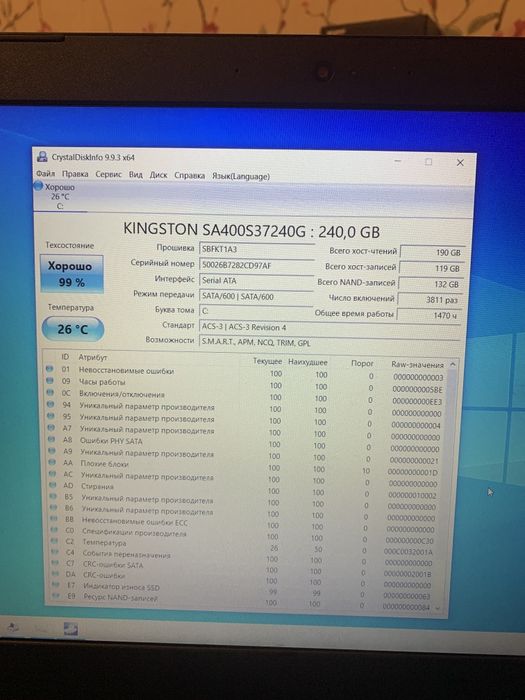Click status icon of attribute C4 События переназначения
525x700 pixels.
(x=55, y=552)
